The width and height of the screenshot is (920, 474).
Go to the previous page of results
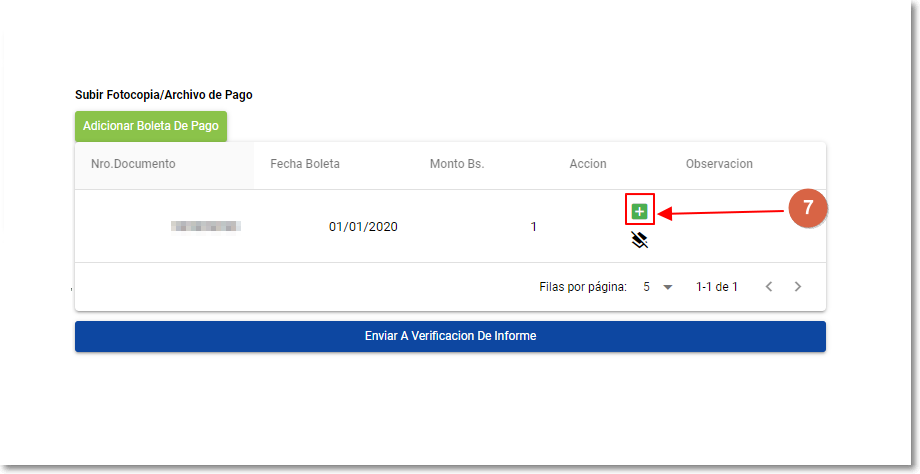769,287
